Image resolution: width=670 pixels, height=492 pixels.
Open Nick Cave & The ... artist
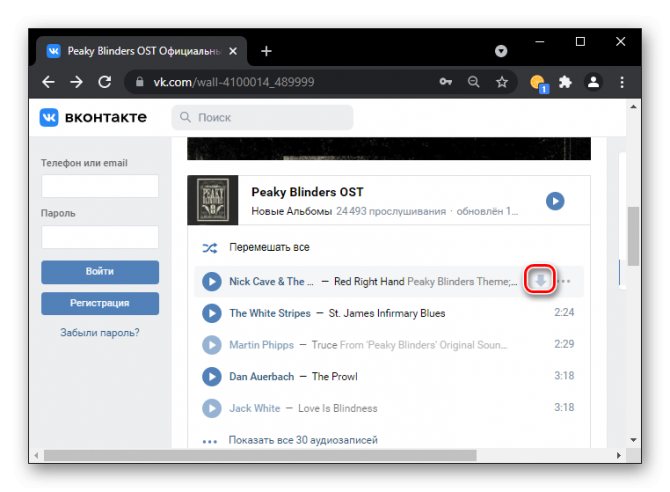(271, 282)
